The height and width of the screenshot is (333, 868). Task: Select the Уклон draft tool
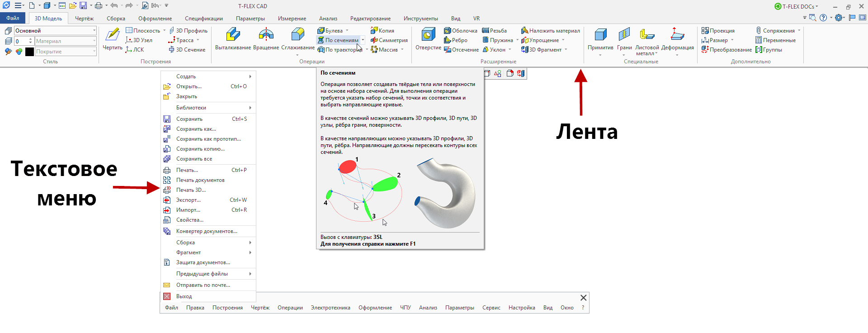point(494,50)
